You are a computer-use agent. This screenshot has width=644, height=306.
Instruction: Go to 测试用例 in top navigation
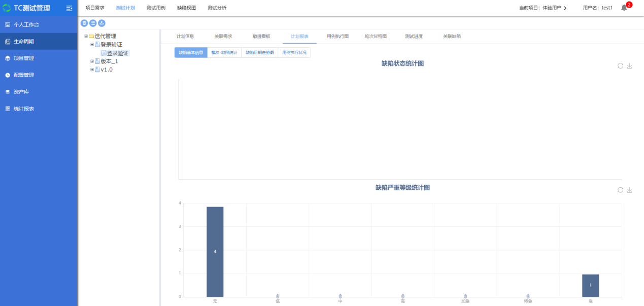tap(156, 8)
